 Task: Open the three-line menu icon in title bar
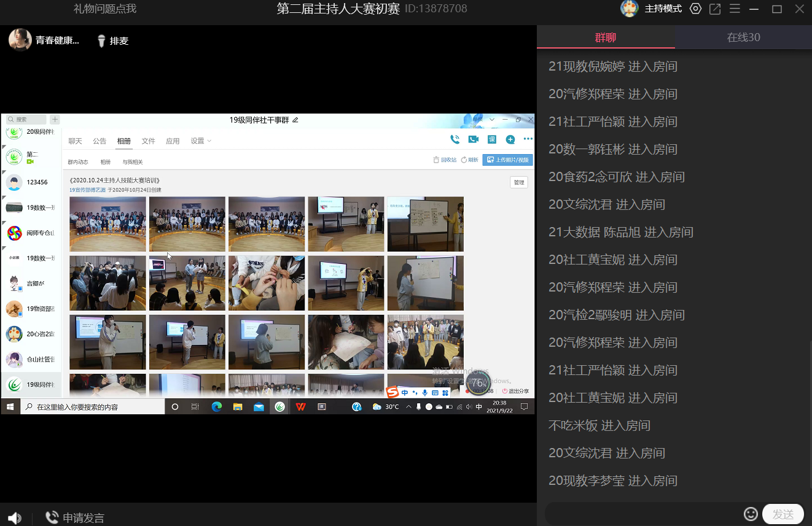735,9
